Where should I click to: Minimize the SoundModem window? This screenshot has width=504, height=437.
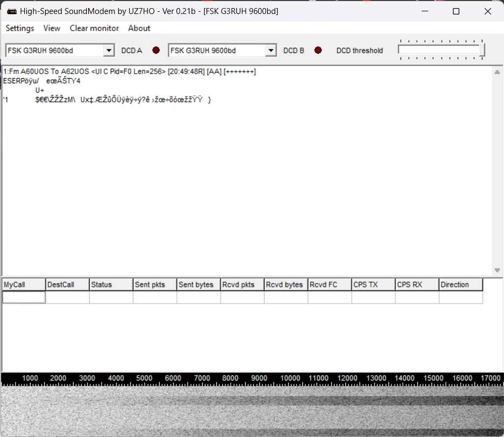click(425, 11)
